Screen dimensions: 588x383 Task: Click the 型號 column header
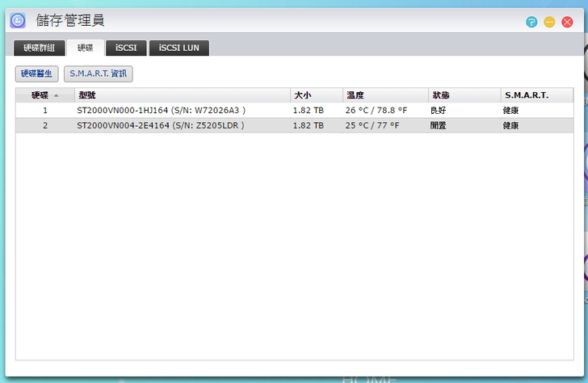183,95
